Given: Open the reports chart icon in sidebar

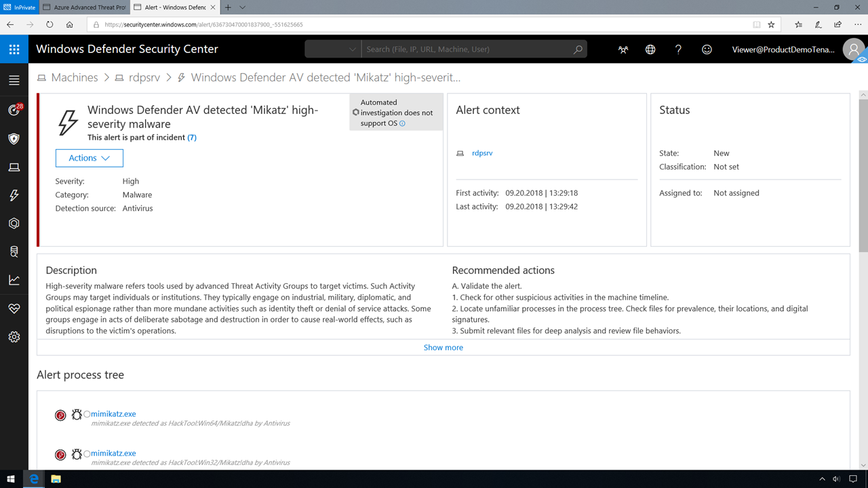Looking at the screenshot, I should tap(14, 280).
